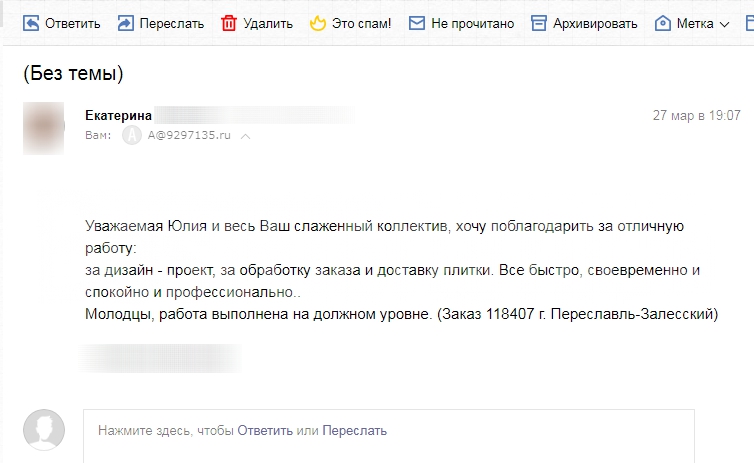Click the Archive box icon
The width and height of the screenshot is (754, 463).
point(539,23)
